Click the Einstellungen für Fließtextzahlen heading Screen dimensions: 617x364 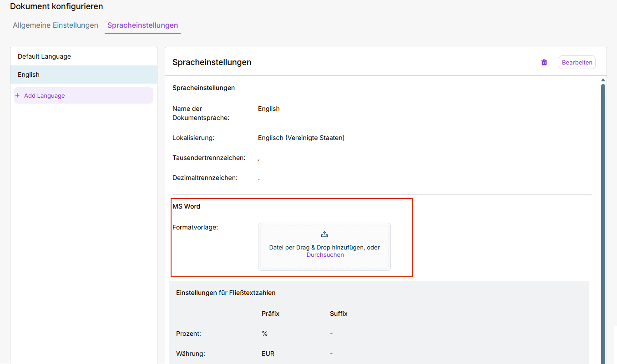[226, 293]
